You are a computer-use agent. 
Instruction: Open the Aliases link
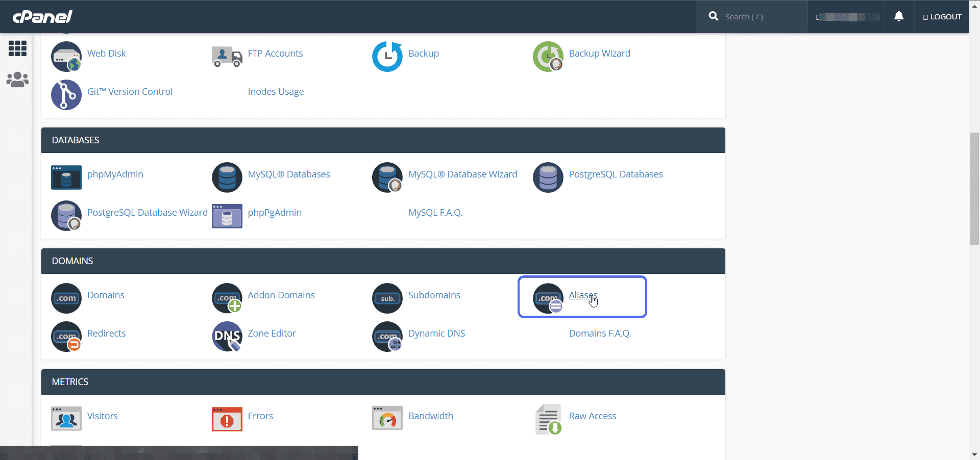583,295
